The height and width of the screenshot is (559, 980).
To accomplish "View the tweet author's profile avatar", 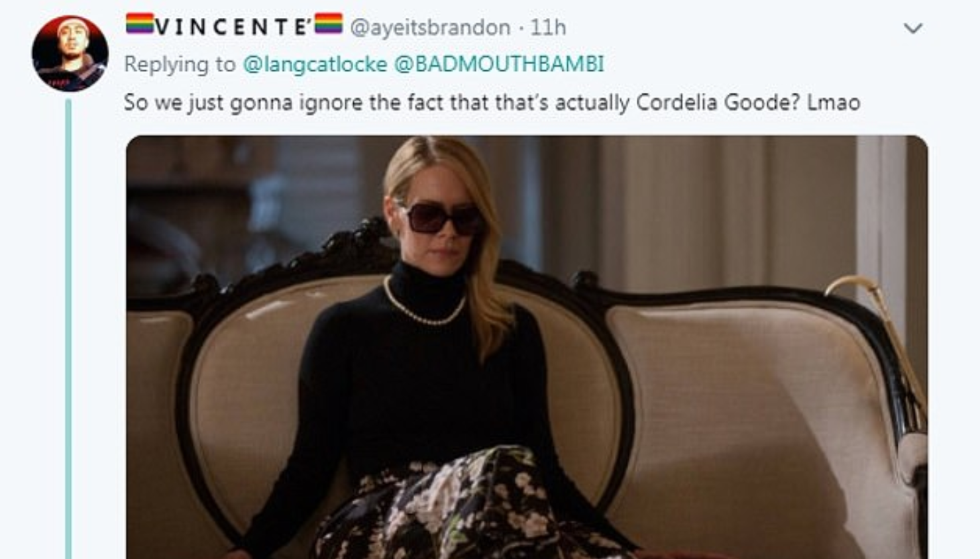I will (70, 53).
